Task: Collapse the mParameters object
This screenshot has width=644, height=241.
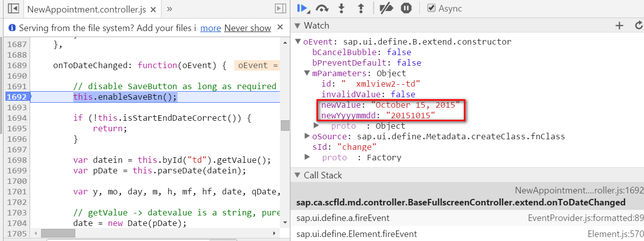Action: pyautogui.click(x=307, y=73)
